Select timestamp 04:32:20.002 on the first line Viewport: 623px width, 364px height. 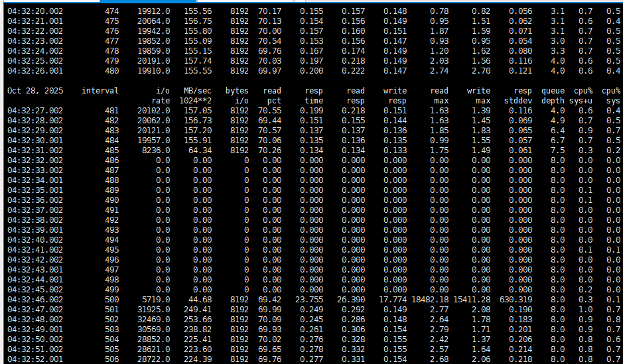[x=35, y=11]
